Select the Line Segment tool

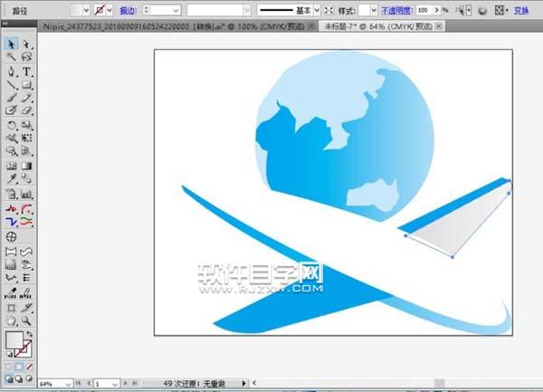click(11, 84)
